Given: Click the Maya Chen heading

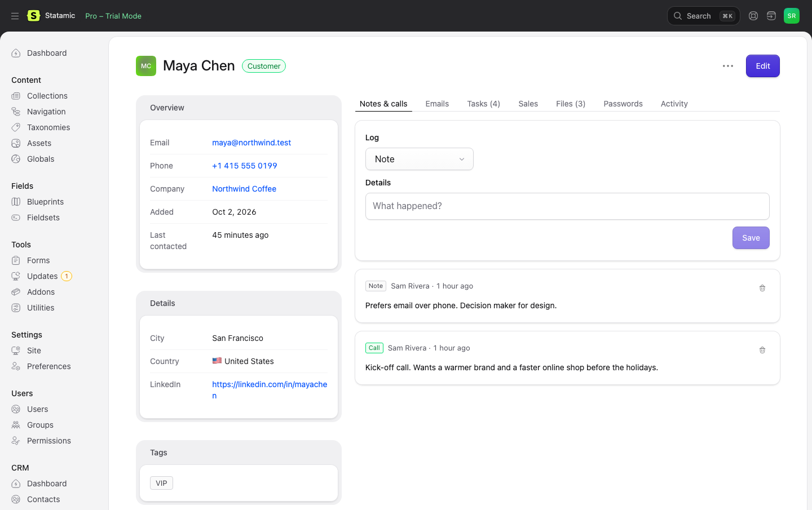Looking at the screenshot, I should (199, 66).
